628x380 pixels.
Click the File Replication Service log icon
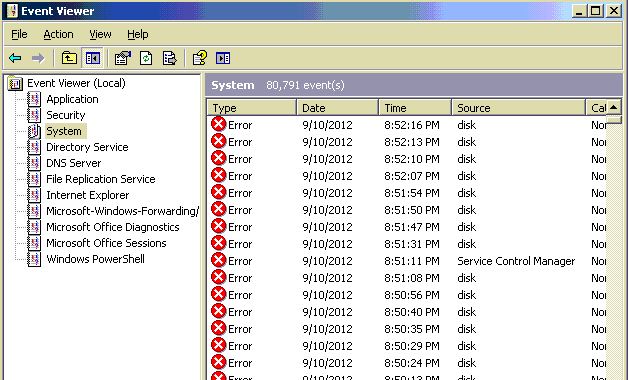tap(34, 179)
